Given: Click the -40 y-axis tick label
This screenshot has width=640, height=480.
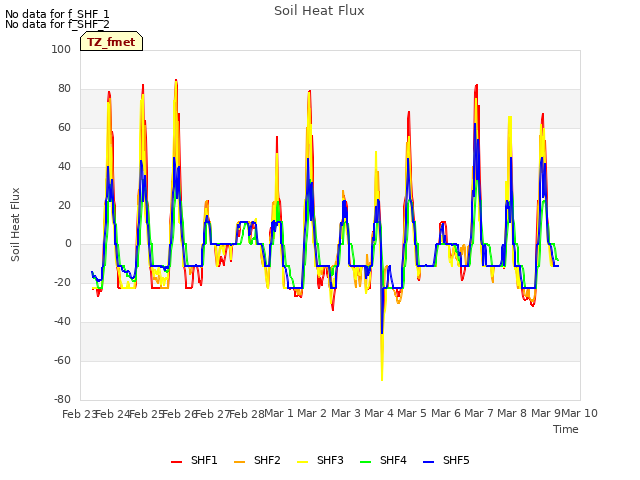Looking at the screenshot, I should 62,322.
